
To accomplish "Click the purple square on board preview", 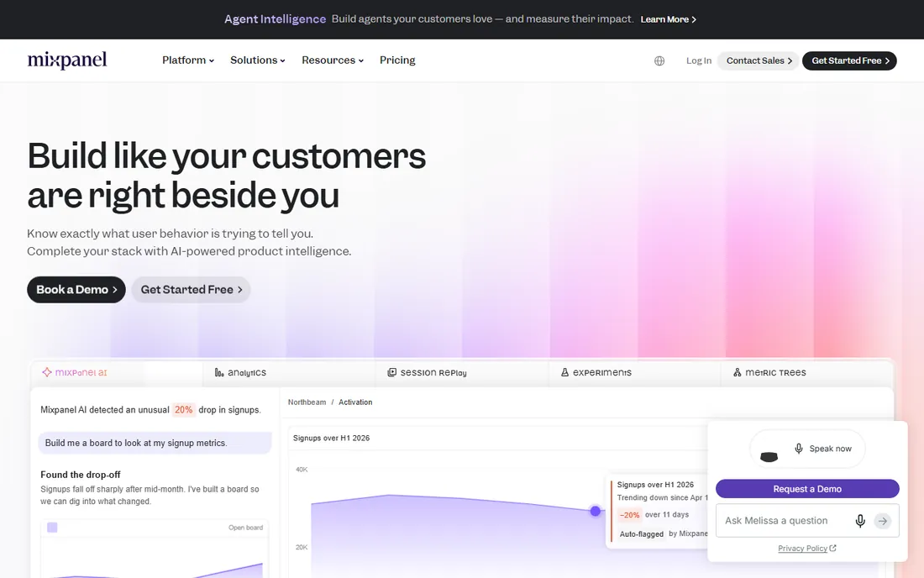I will pyautogui.click(x=52, y=528).
